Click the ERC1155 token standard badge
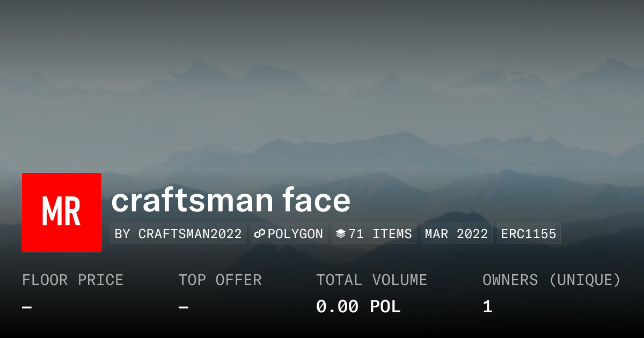 coord(529,233)
